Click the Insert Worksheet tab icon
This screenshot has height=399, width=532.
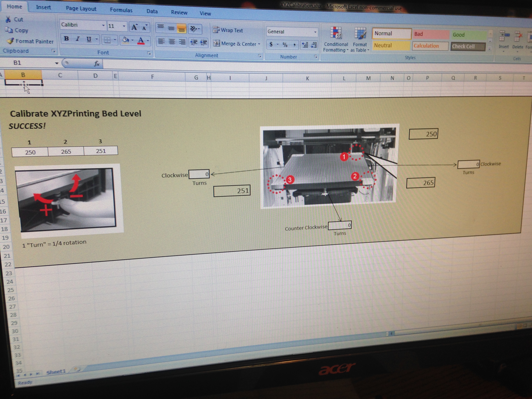(x=77, y=369)
